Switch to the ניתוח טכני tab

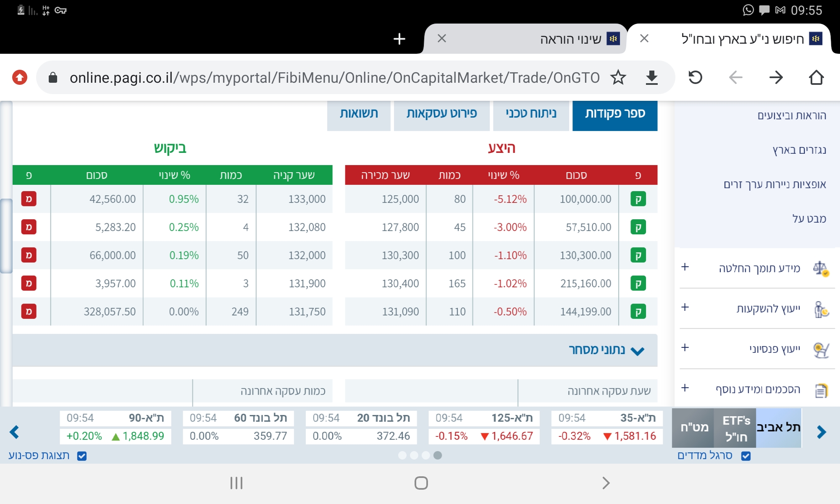coord(531,114)
